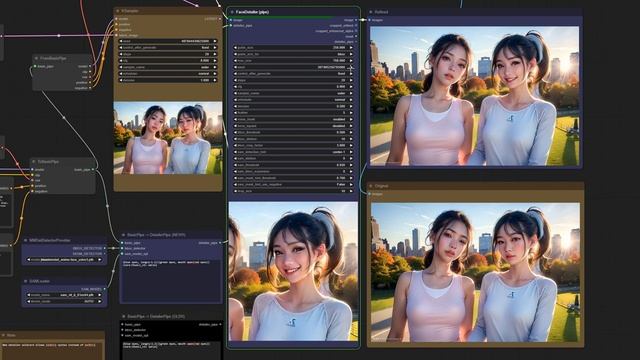Select the FaceDetailer cropped face preview image
The height and width of the screenshot is (360, 640).
point(293,271)
